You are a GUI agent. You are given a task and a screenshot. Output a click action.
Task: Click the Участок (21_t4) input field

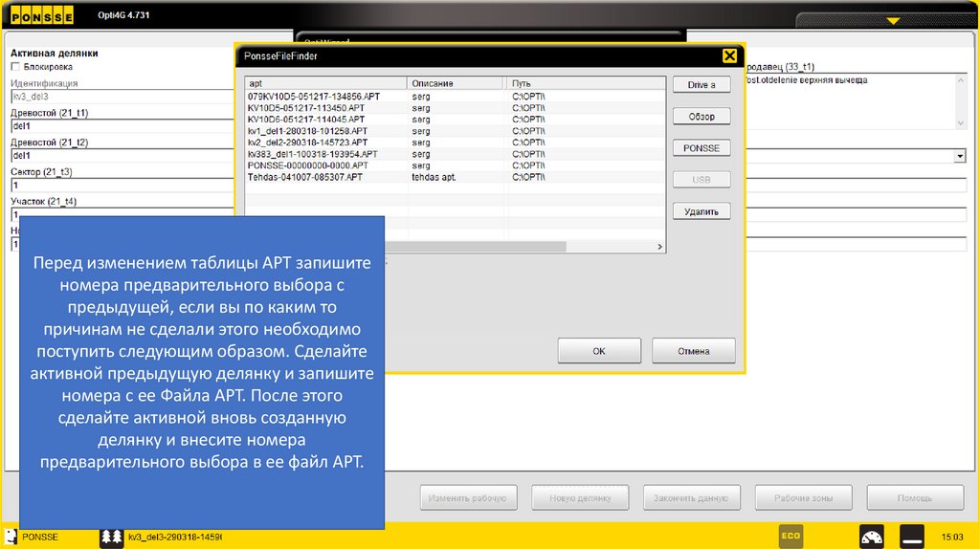tap(122, 214)
